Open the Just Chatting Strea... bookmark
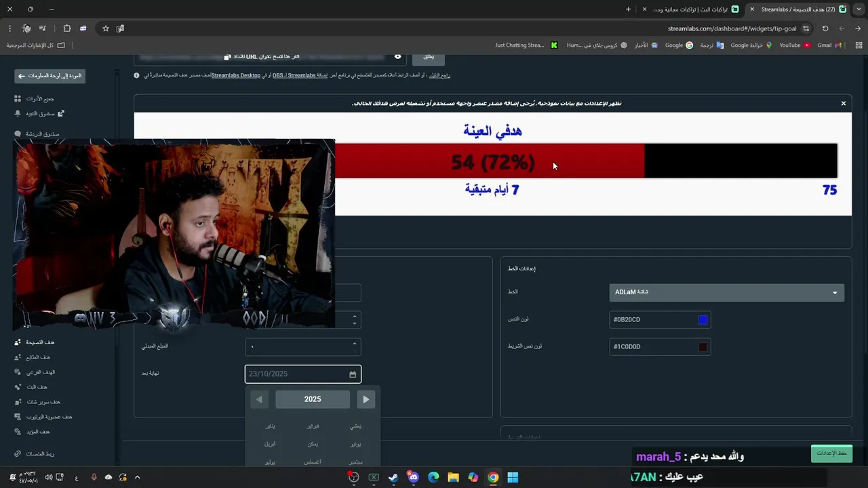 [x=526, y=45]
